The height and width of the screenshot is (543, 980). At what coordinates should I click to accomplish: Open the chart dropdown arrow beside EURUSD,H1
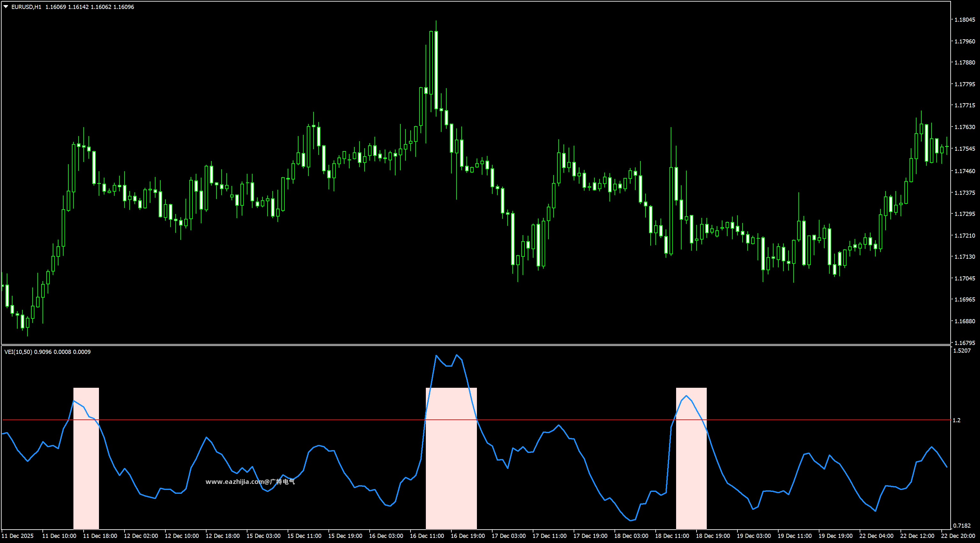pyautogui.click(x=6, y=6)
